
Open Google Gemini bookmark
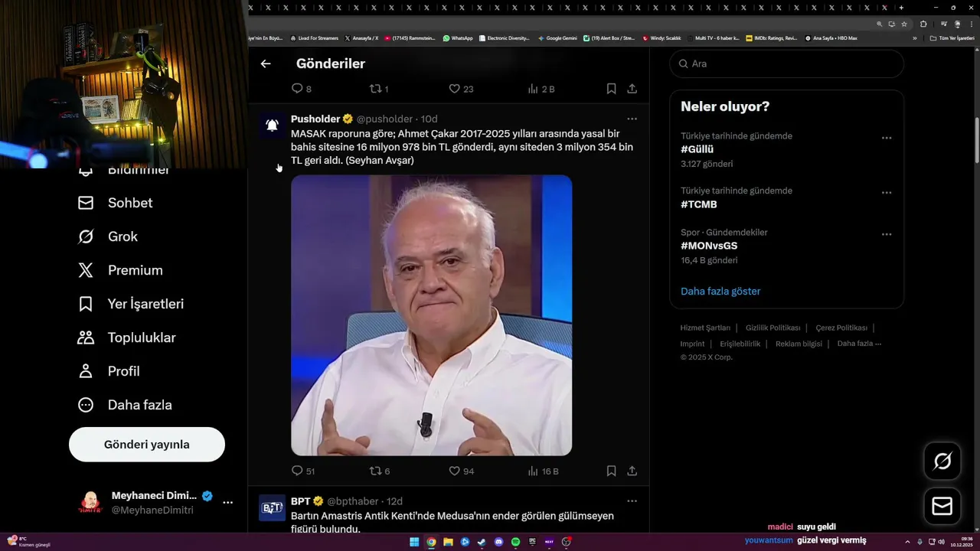coord(557,38)
